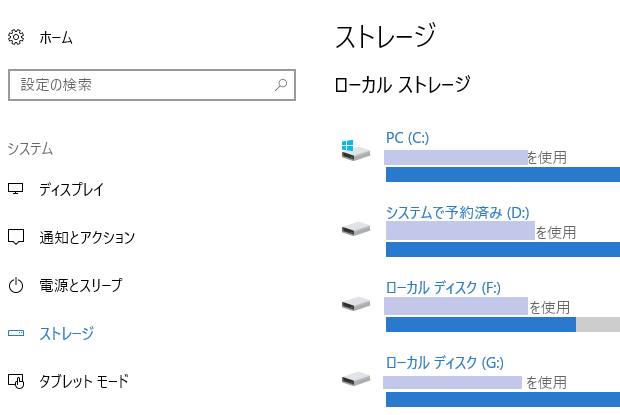Click the Home gear icon
The width and height of the screenshot is (620, 415).
click(x=16, y=38)
